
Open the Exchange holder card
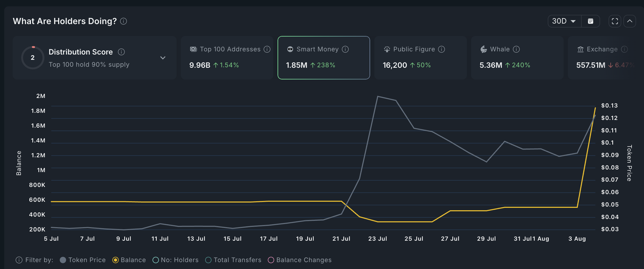605,58
